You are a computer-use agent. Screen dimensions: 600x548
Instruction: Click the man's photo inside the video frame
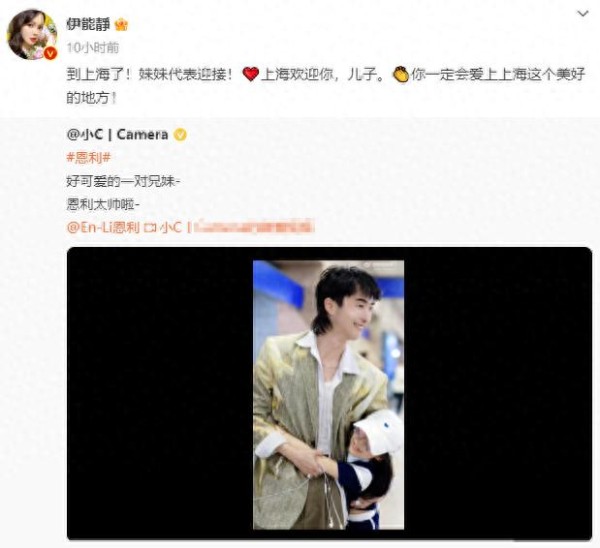point(329,395)
